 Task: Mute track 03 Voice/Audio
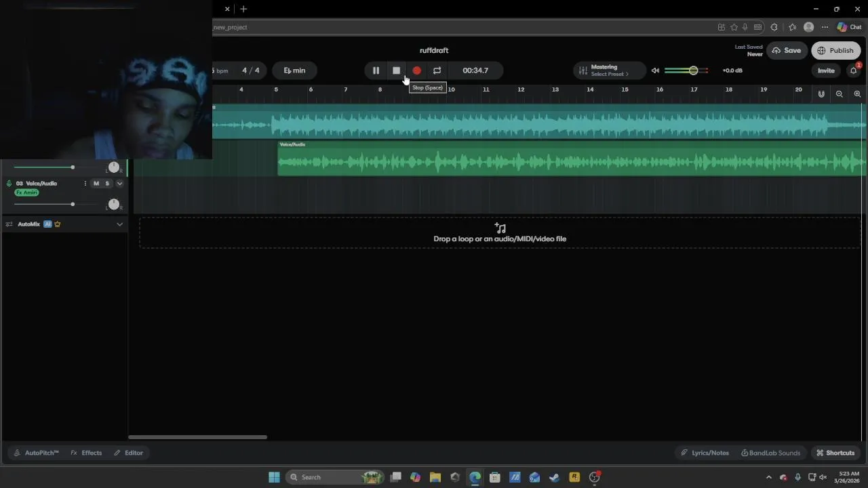point(96,184)
